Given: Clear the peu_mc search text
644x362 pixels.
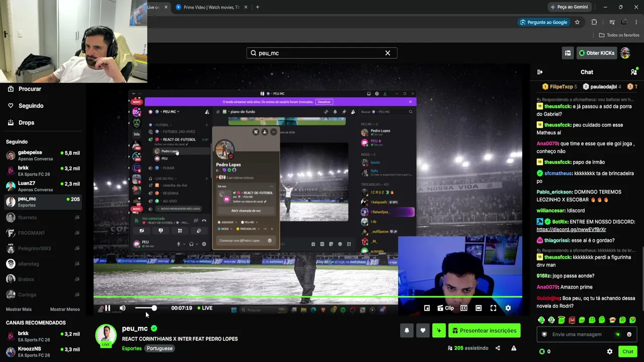Looking at the screenshot, I should pos(387,53).
